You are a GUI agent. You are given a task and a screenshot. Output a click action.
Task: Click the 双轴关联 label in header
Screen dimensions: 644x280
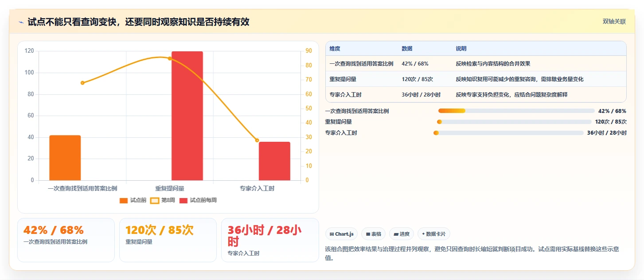(x=614, y=22)
